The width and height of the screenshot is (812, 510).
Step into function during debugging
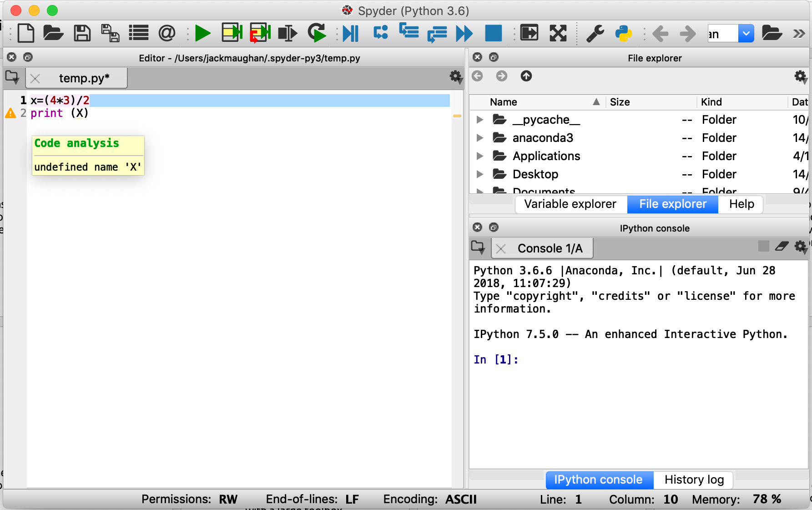(x=409, y=33)
